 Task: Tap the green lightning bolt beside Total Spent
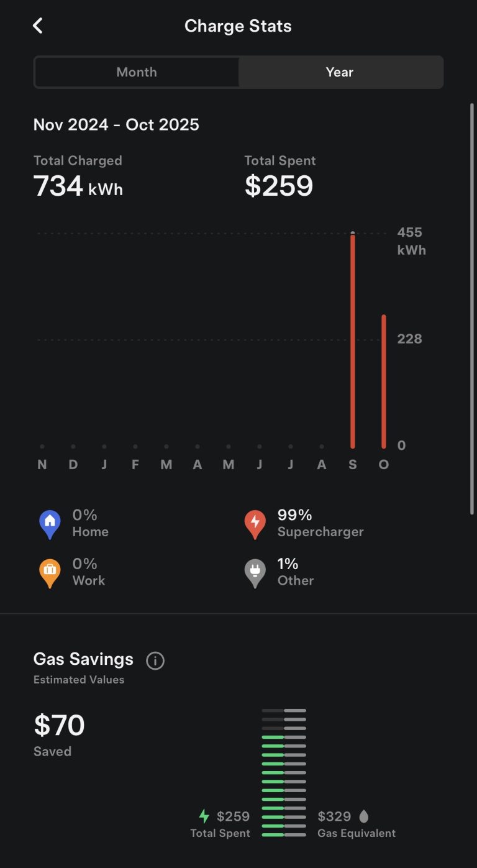204,816
